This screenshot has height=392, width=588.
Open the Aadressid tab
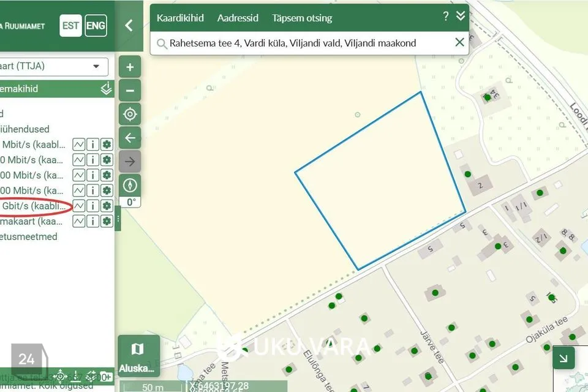pyautogui.click(x=238, y=18)
